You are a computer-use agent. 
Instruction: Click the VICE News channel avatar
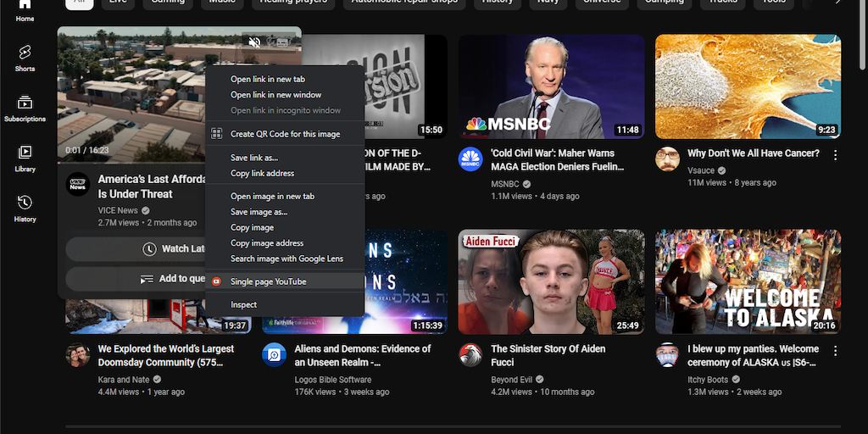coord(78,185)
